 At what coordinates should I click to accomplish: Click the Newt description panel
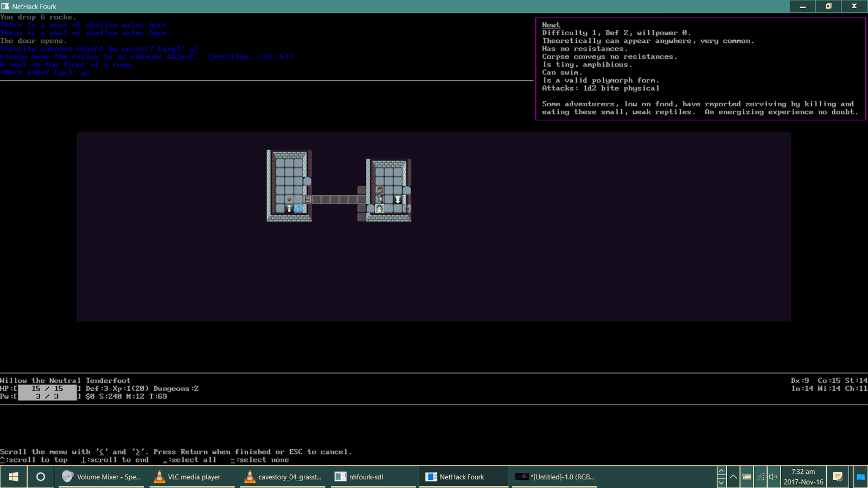coord(700,68)
